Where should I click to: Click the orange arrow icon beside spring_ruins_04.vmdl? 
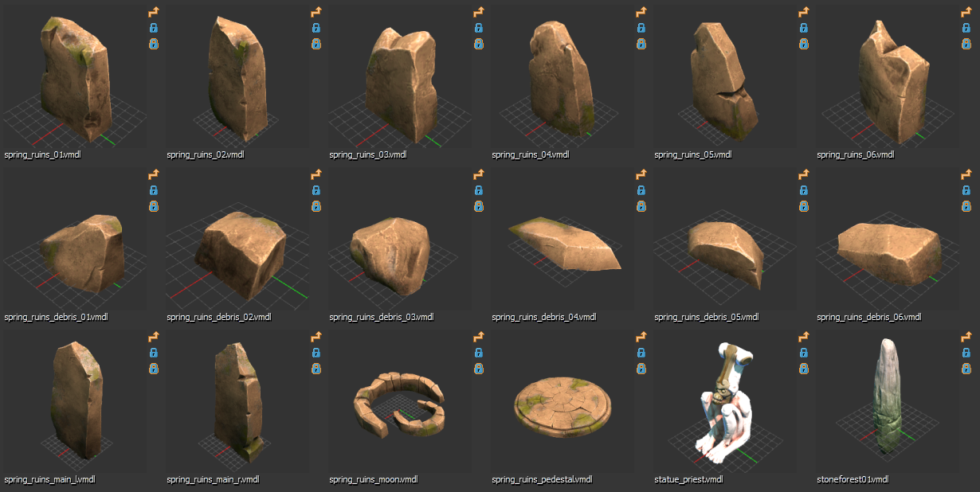click(x=641, y=13)
